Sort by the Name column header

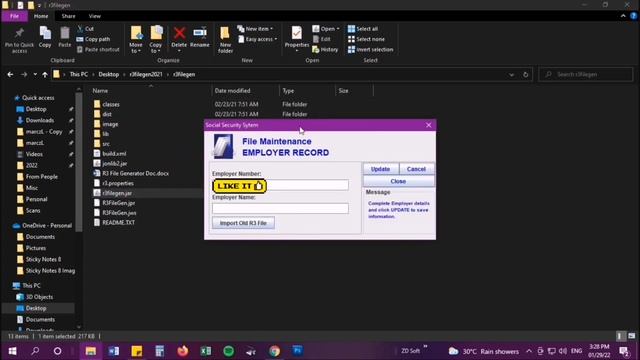tap(100, 91)
